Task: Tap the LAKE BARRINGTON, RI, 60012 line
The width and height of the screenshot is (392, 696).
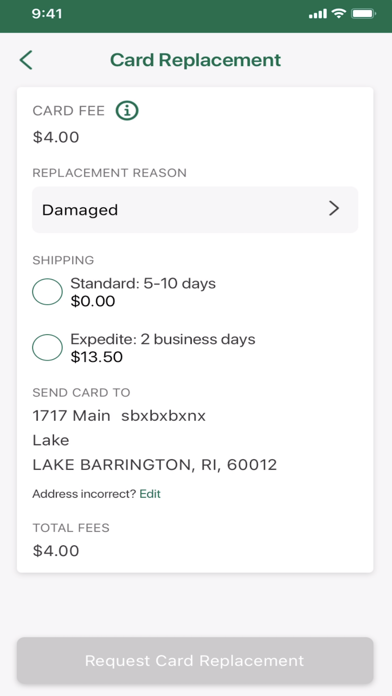Action: pyautogui.click(x=154, y=465)
